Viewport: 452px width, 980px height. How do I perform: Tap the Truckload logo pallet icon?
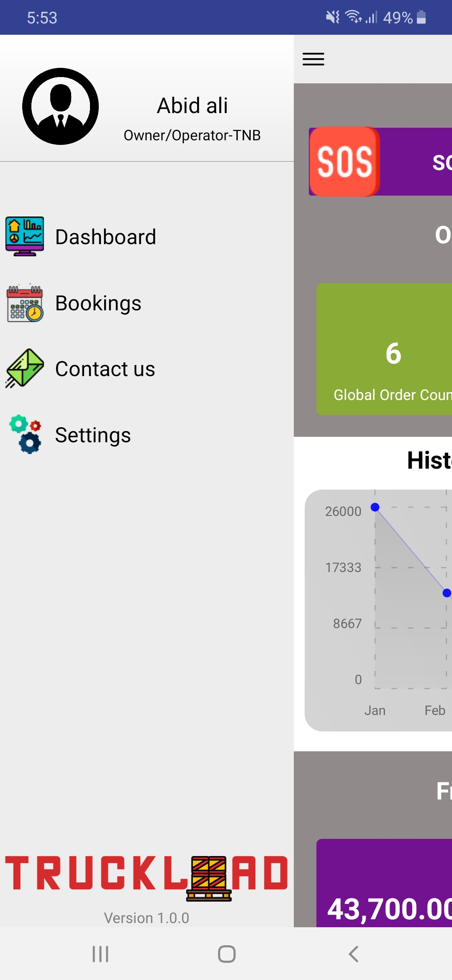pyautogui.click(x=209, y=879)
